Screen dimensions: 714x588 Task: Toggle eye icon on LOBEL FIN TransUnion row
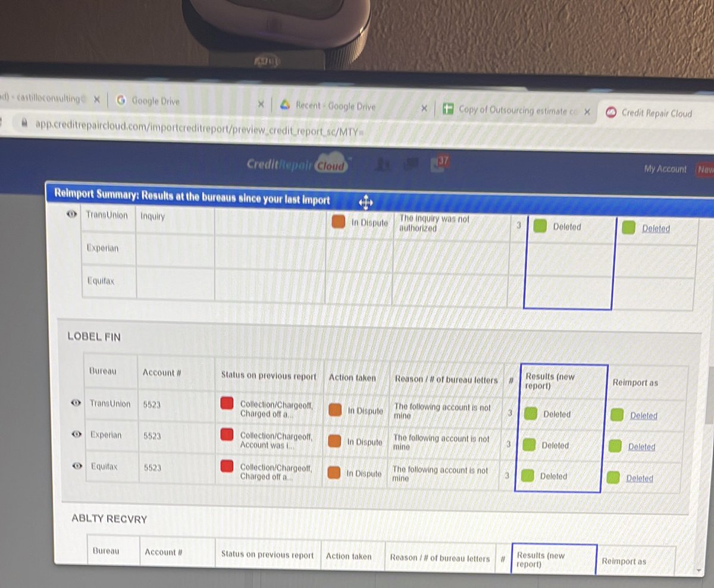coord(76,403)
